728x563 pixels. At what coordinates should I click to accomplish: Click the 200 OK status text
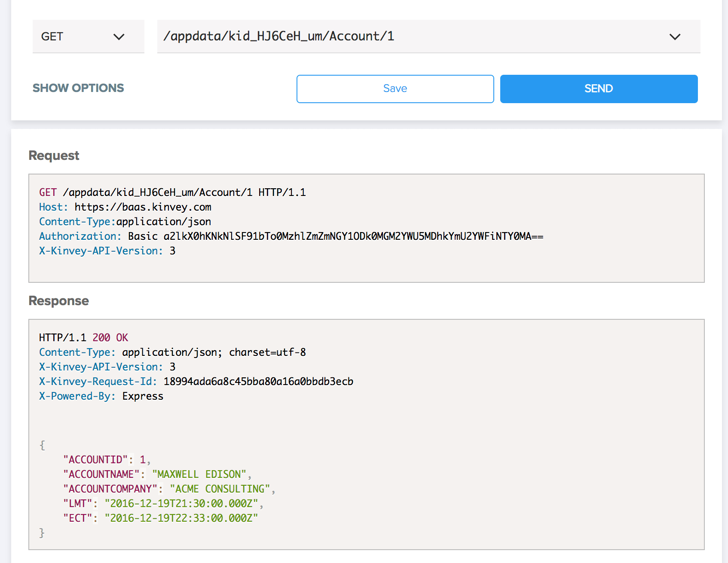pos(110,338)
